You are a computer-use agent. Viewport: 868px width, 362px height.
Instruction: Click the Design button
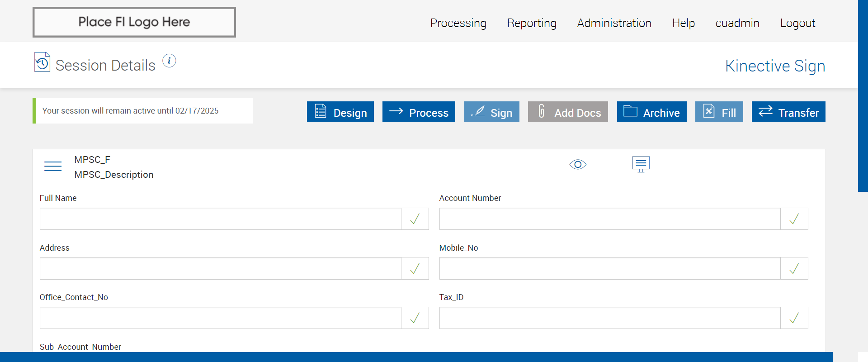coord(340,112)
